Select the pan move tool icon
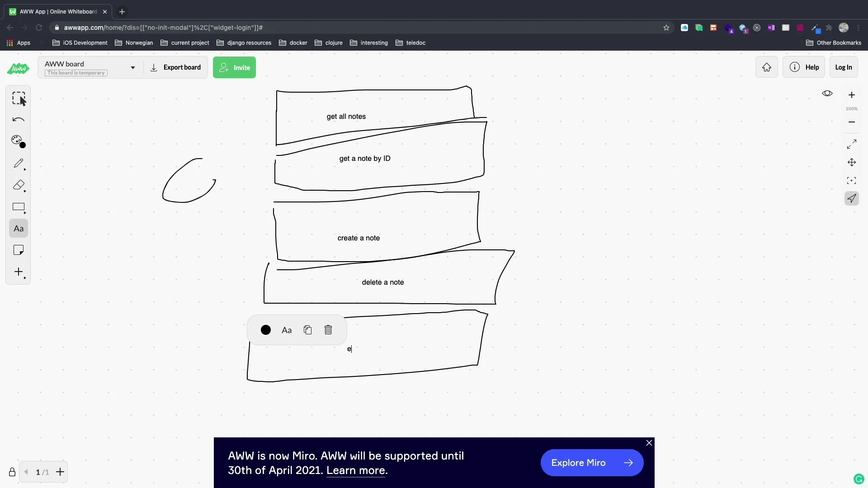 click(852, 162)
